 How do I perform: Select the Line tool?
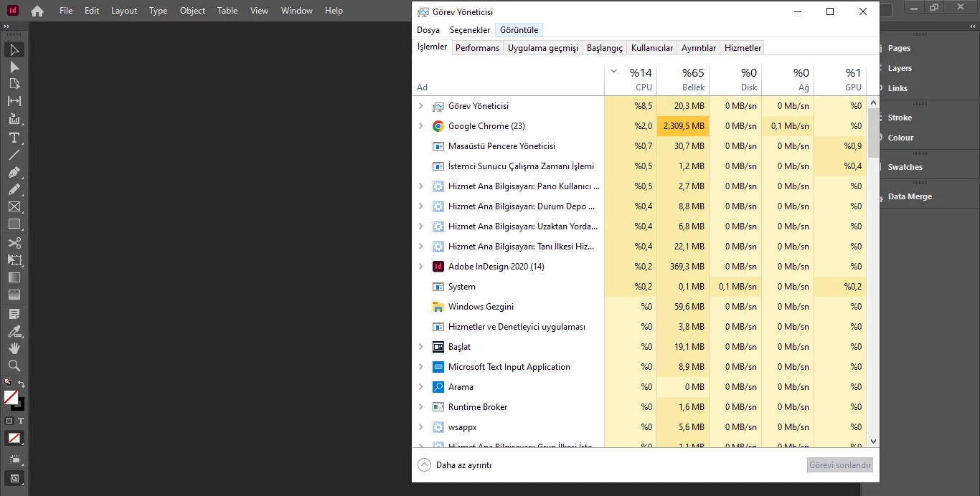[14, 155]
